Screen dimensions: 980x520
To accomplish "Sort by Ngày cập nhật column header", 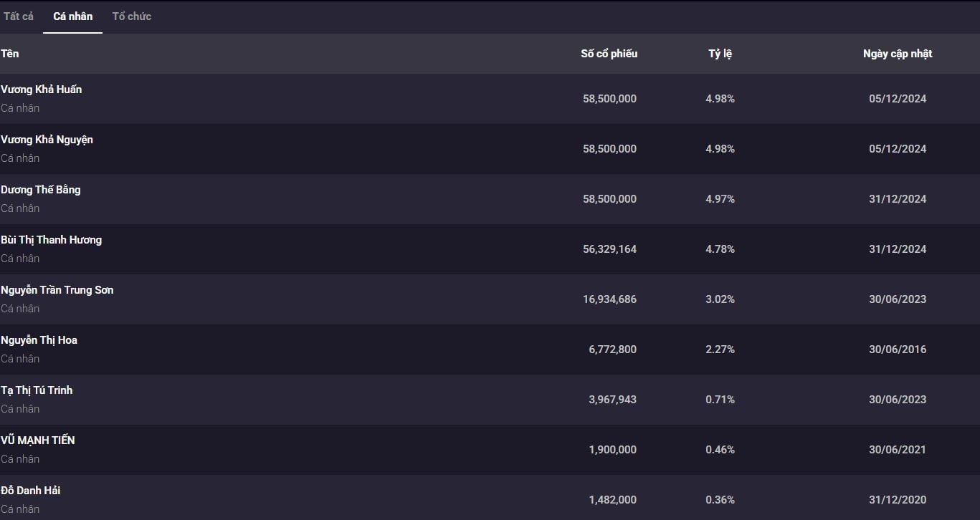I will point(898,54).
